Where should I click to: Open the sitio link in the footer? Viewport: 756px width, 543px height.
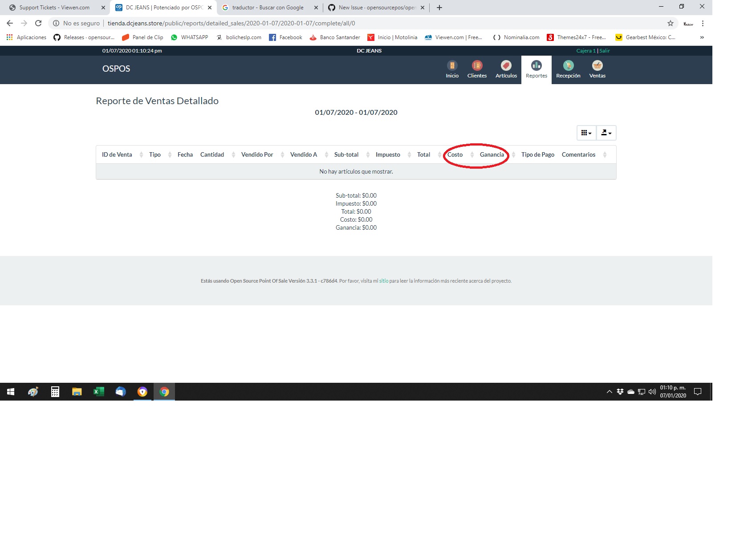click(384, 281)
